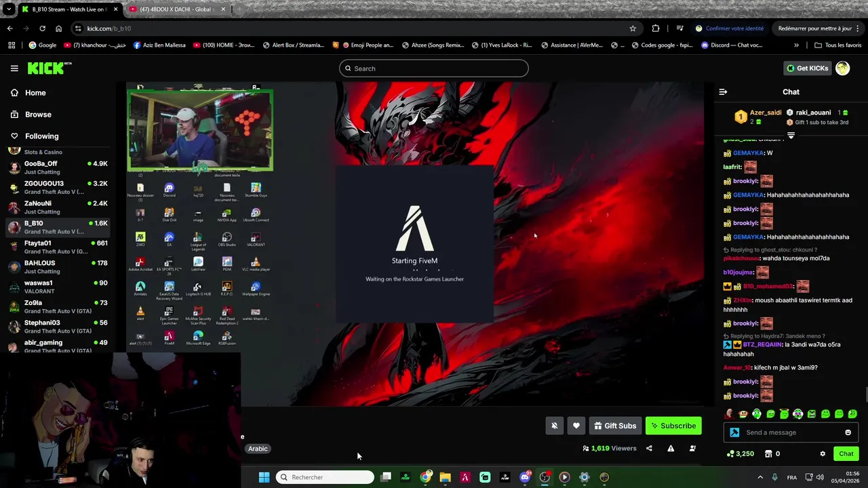This screenshot has width=868, height=488.
Task: Open Ftayta01 channel in the sidebar
Action: tap(58, 247)
